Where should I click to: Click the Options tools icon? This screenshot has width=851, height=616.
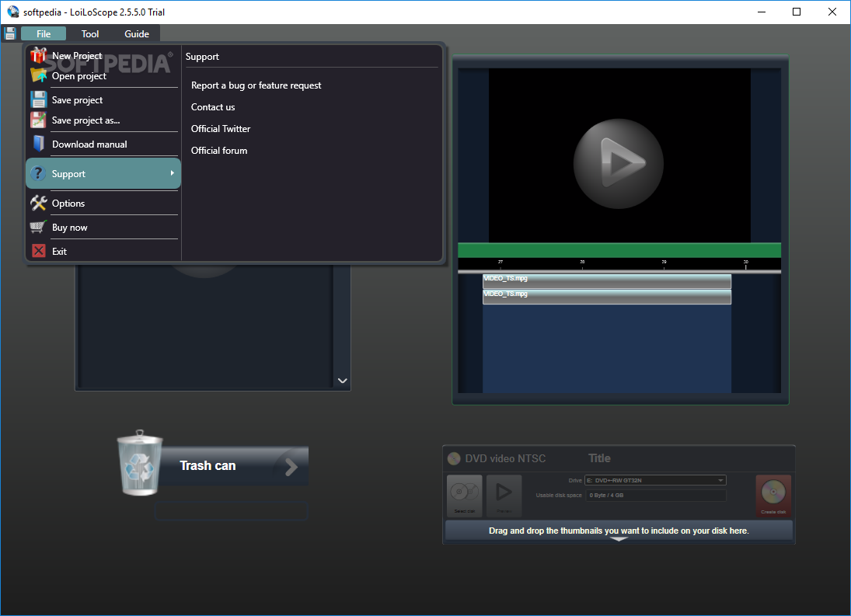pyautogui.click(x=39, y=203)
